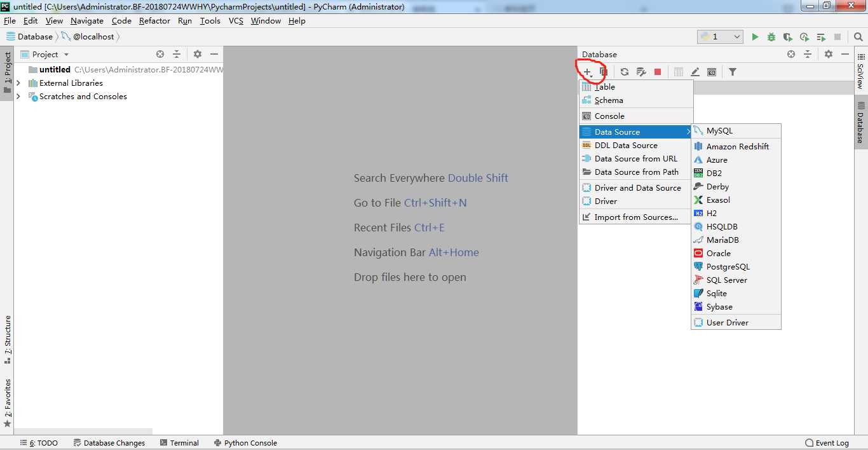Choose Data Source from Path
This screenshot has width=868, height=450.
click(636, 172)
